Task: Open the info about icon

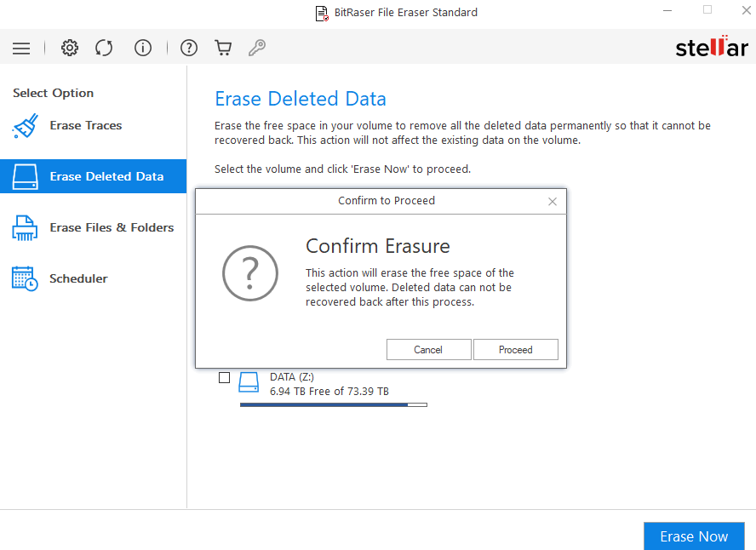Action: [143, 49]
